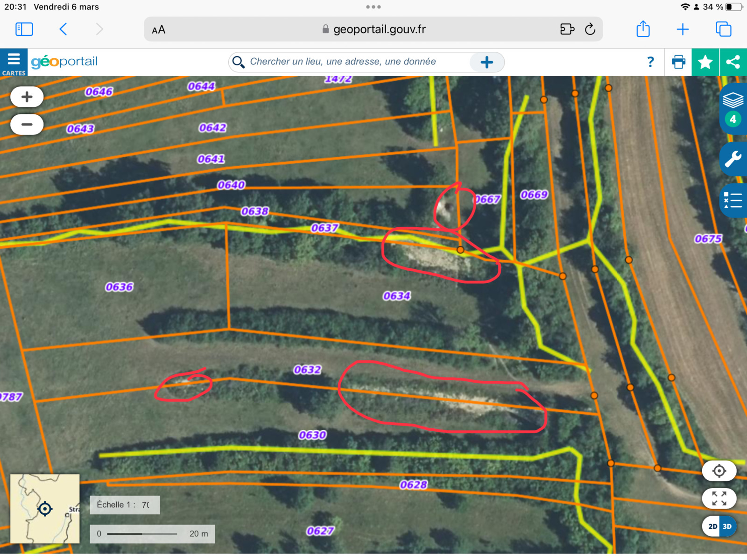This screenshot has height=560, width=747.
Task: Open the Cartes hamburger menu
Action: [14, 63]
